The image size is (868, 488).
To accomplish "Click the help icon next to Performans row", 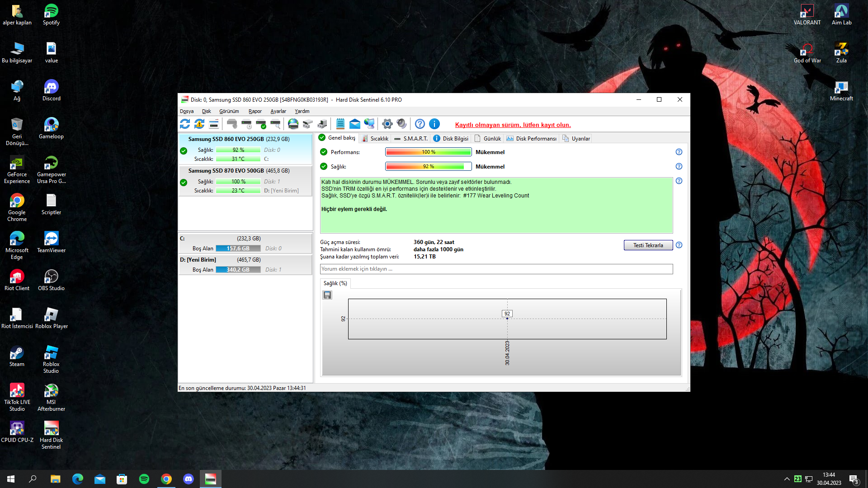I will click(679, 152).
